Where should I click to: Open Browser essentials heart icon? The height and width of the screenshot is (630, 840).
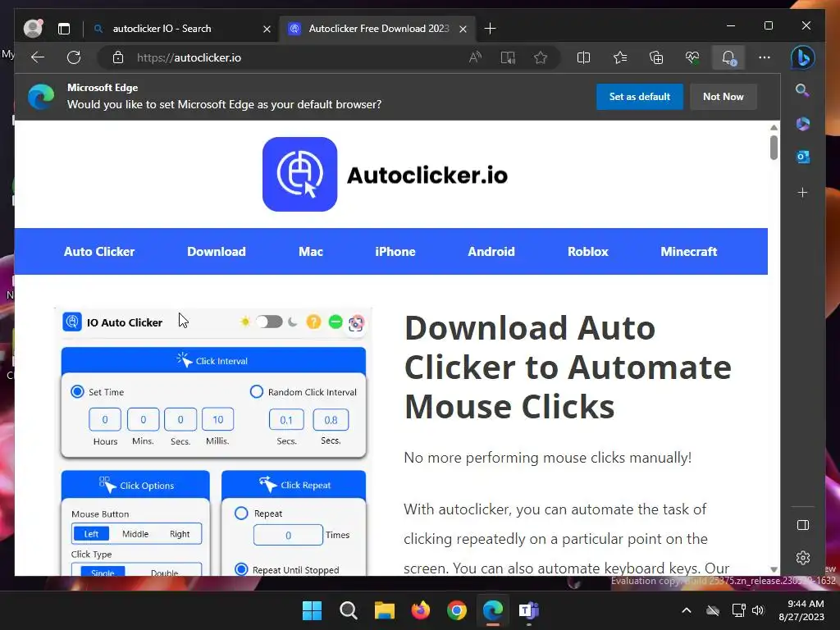[692, 57]
